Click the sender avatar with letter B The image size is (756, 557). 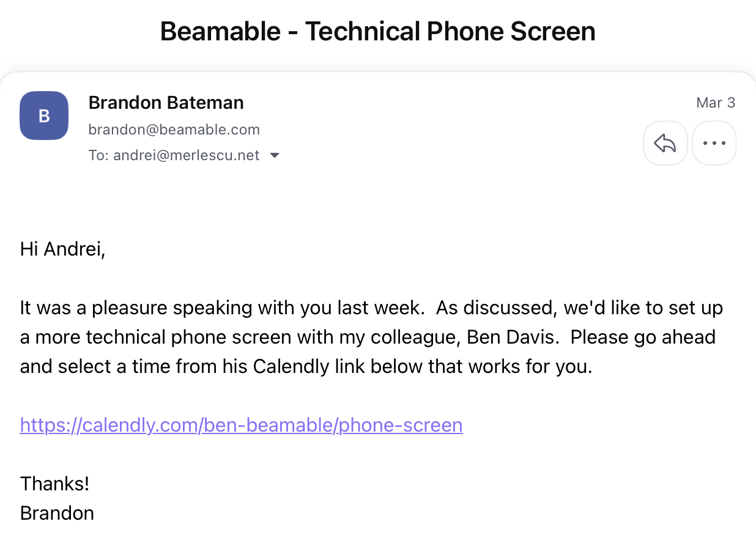coord(44,116)
